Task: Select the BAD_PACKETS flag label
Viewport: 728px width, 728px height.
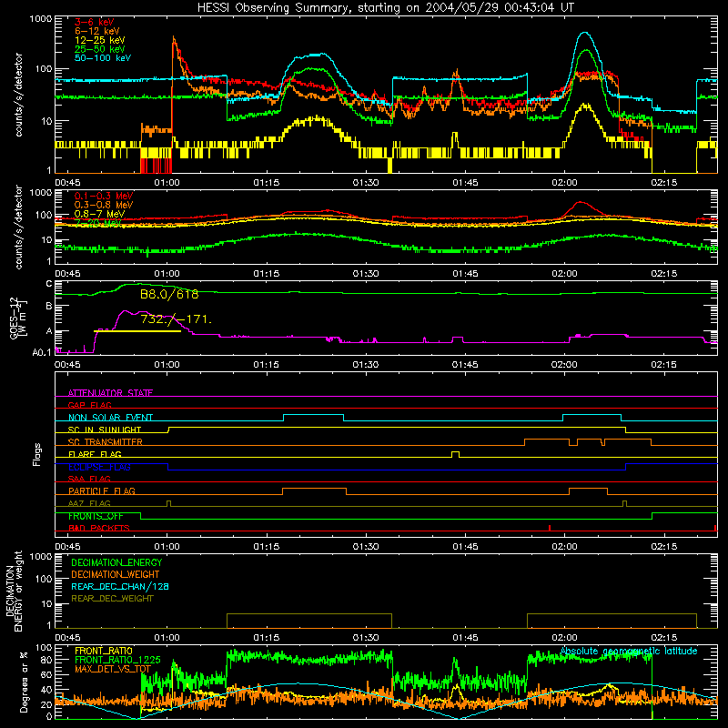Action: 99,528
